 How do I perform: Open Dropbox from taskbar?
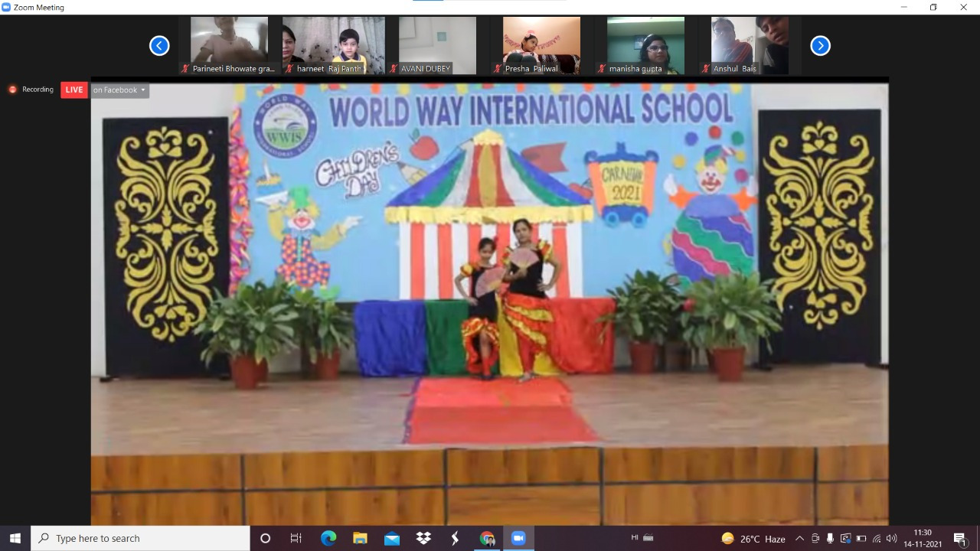click(423, 539)
